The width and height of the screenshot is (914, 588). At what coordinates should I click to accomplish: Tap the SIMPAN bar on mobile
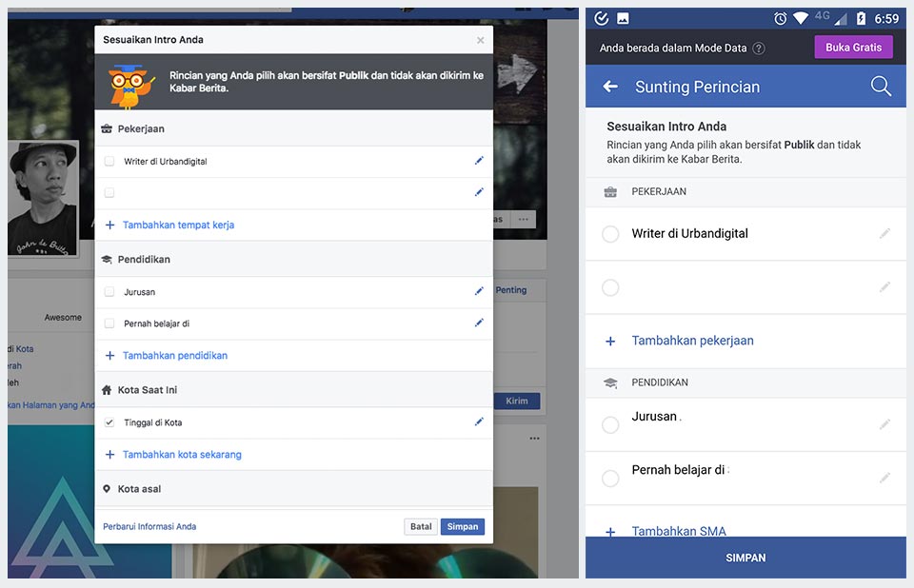pos(745,558)
